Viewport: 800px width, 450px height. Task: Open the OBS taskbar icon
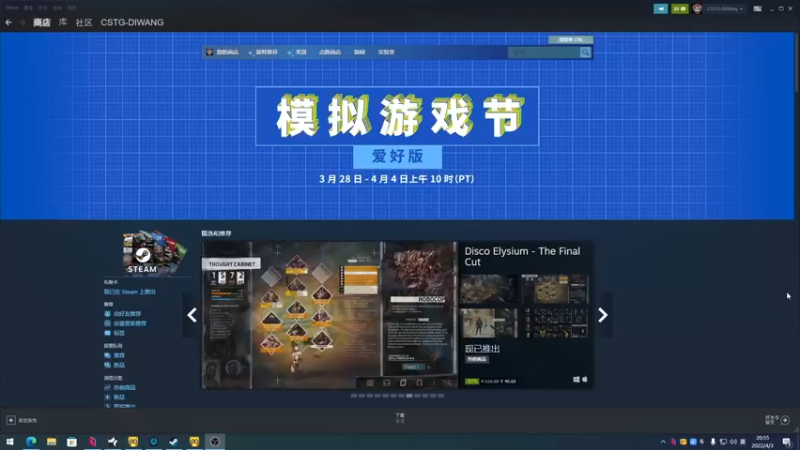coord(215,442)
